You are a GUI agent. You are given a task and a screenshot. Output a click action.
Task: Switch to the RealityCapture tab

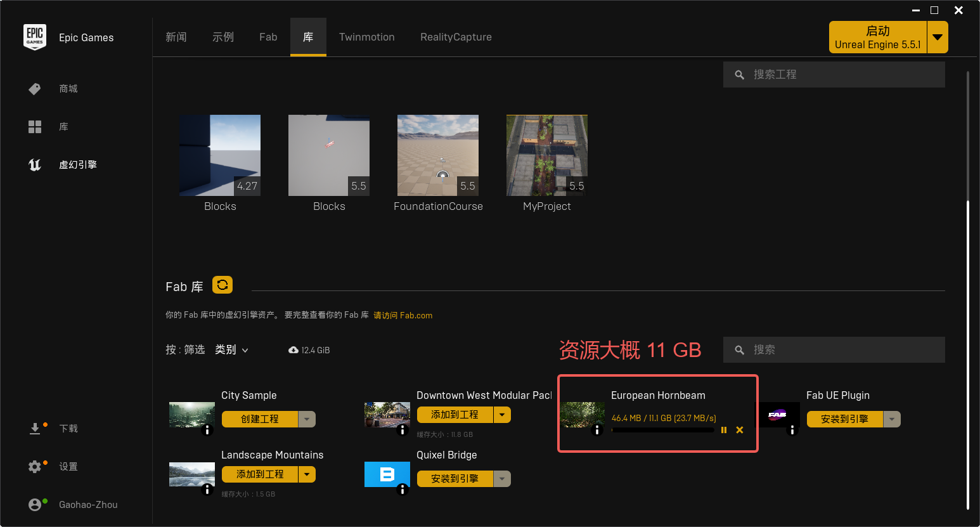pyautogui.click(x=456, y=37)
